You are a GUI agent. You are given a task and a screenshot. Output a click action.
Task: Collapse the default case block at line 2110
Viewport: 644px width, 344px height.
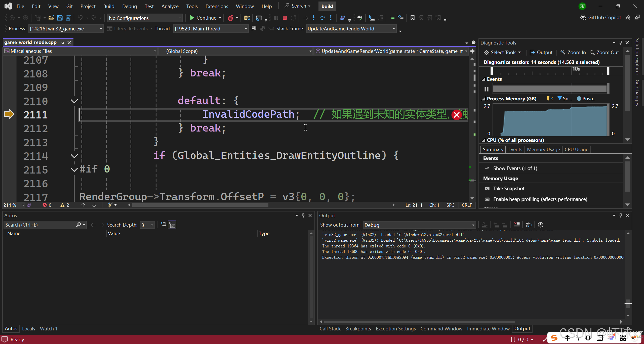(x=74, y=101)
